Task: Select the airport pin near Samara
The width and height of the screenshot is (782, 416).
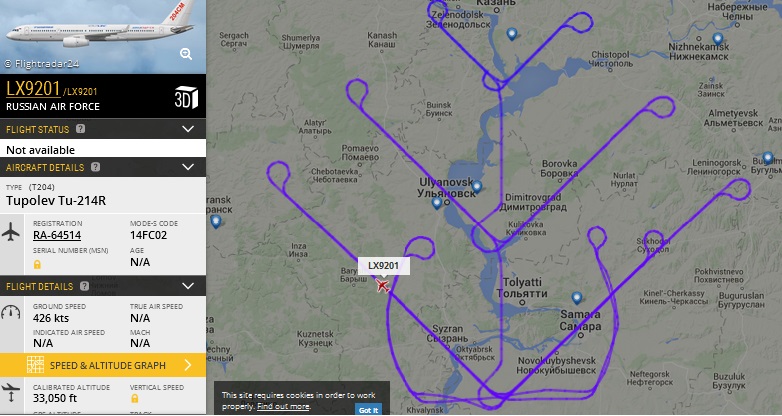Action: click(577, 298)
